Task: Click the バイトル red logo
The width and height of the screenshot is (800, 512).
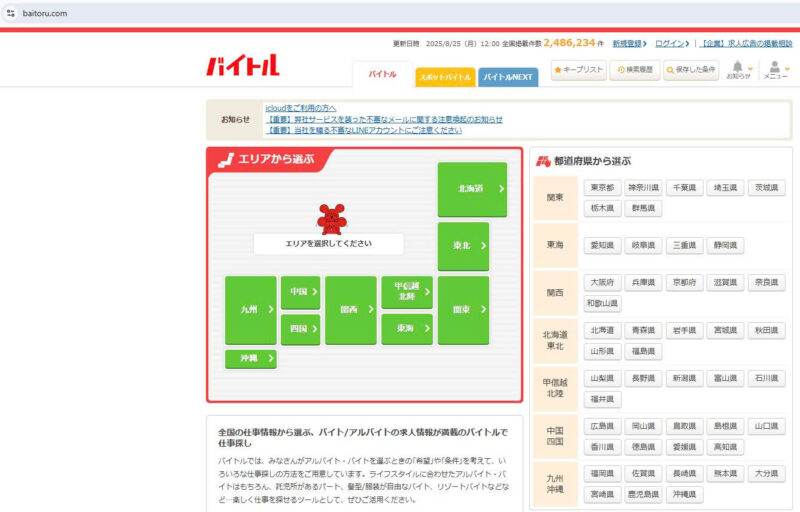Action: pos(243,65)
